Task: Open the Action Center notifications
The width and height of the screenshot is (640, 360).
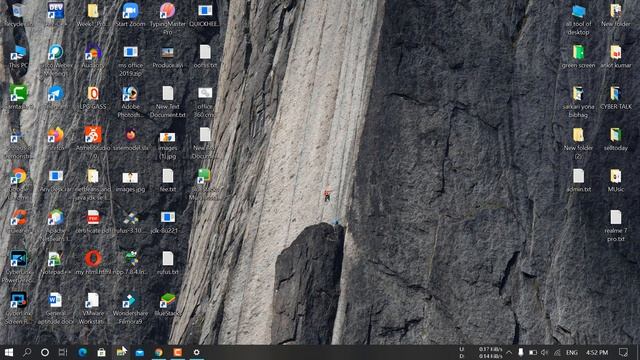Action: pyautogui.click(x=623, y=352)
